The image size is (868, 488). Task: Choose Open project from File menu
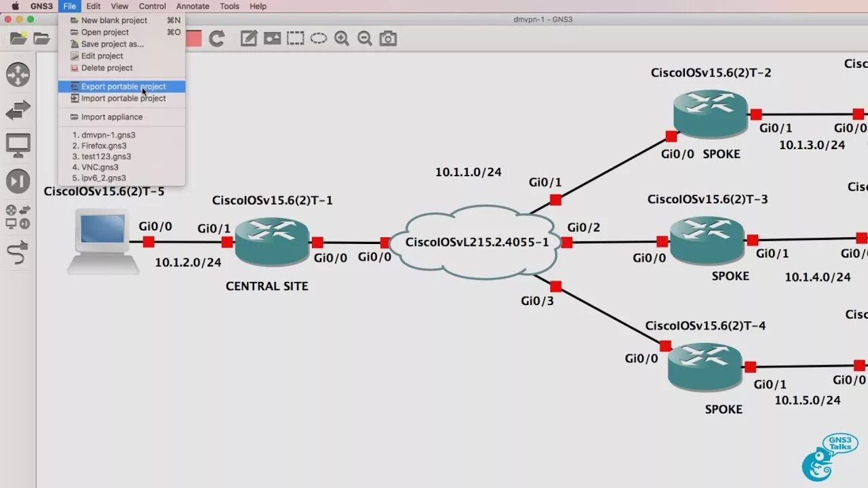121,32
